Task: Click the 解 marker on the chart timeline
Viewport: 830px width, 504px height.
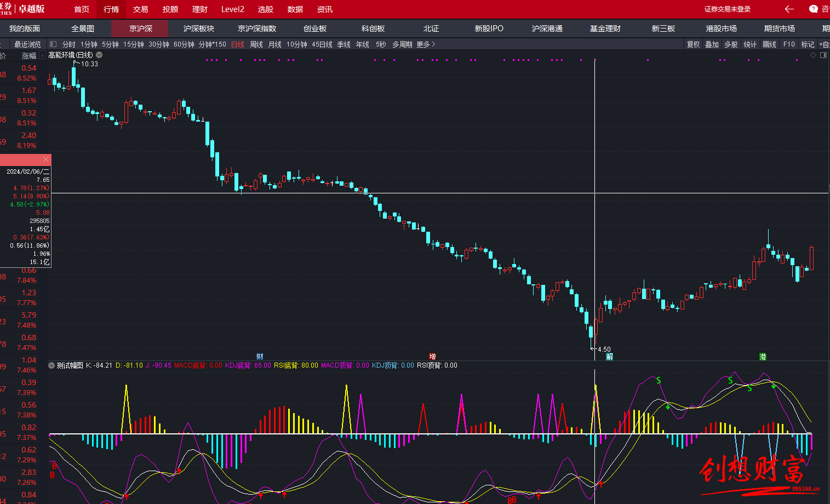Action: pos(609,357)
